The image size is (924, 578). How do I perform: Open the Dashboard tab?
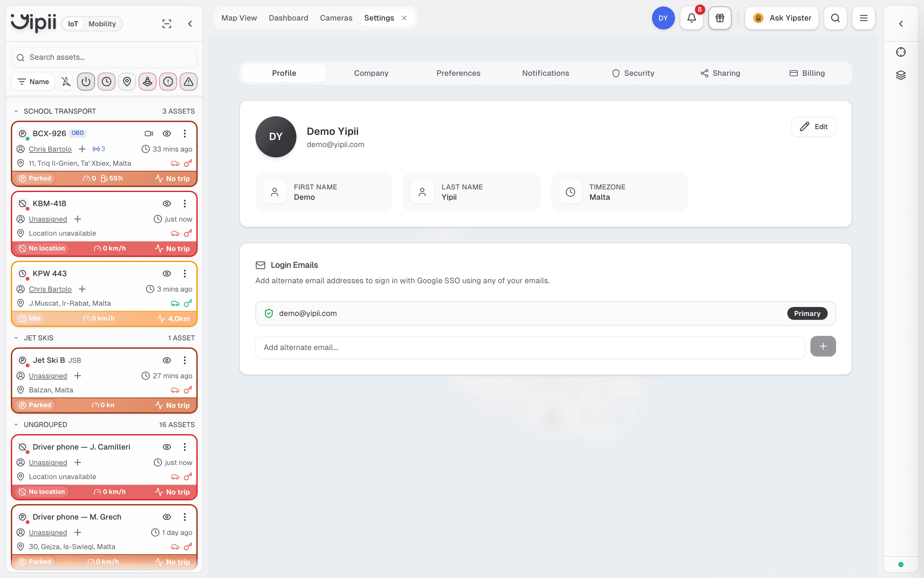pyautogui.click(x=288, y=18)
